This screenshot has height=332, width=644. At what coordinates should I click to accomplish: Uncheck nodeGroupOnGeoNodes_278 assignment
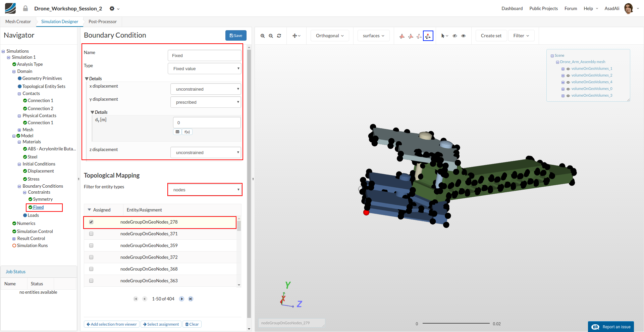(91, 222)
